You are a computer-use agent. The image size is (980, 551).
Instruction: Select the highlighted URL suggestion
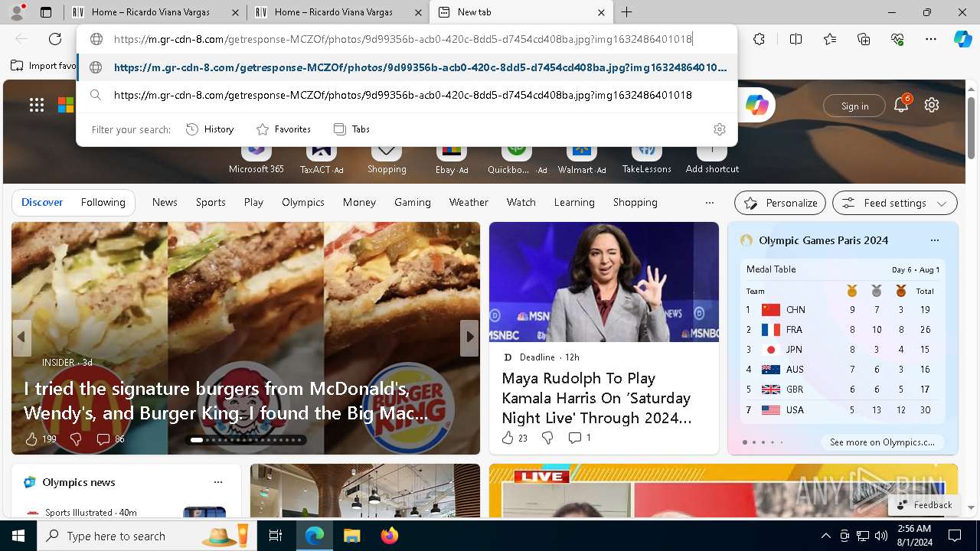[x=407, y=67]
